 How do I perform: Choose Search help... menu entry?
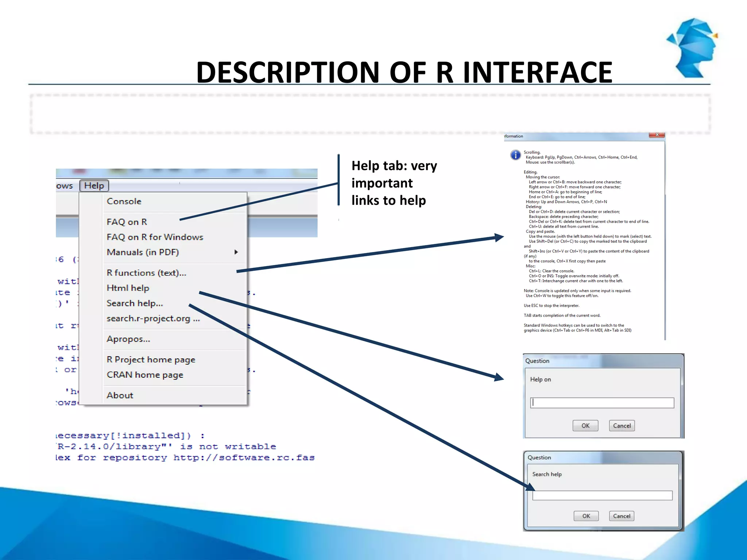(x=135, y=303)
